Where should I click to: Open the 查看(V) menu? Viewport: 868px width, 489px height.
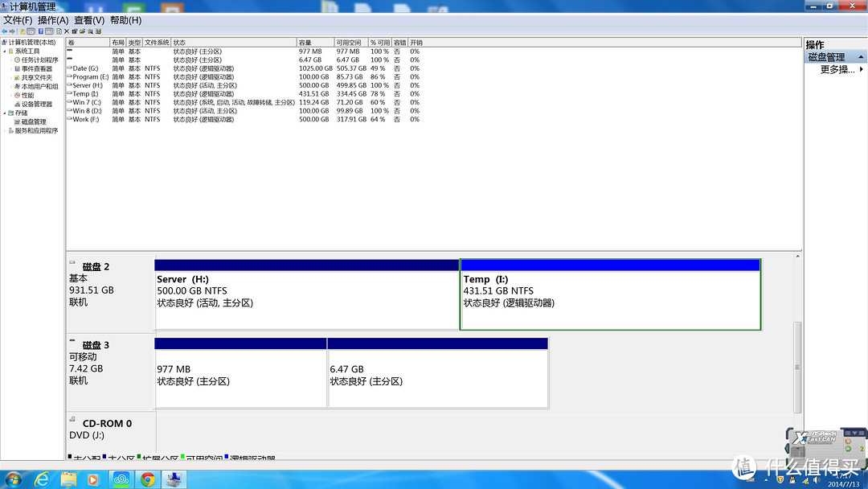tap(88, 20)
